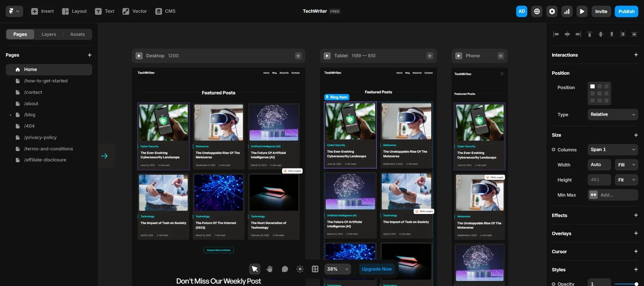Add an Effect with plus
The image size is (644, 286).
pyautogui.click(x=636, y=215)
